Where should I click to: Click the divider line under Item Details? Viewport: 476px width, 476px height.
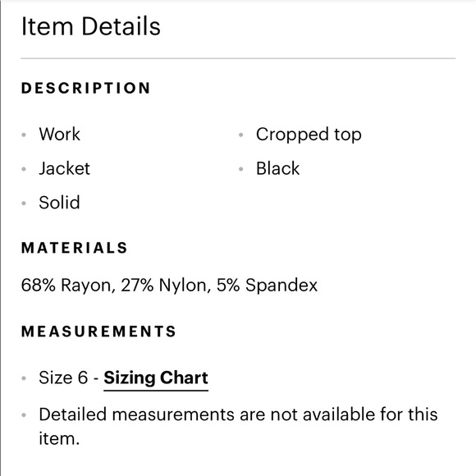coord(238,58)
